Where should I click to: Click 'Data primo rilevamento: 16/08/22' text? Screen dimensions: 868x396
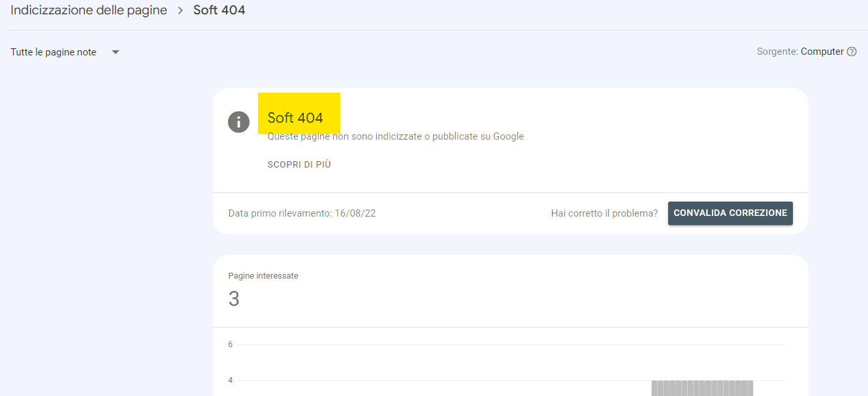point(302,213)
